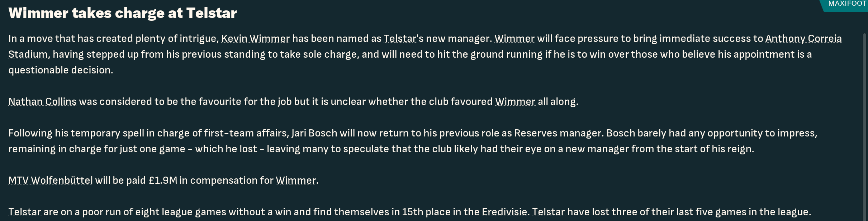This screenshot has width=868, height=221.
Task: Click the 'questionable decision.' paragraph end text
Action: (61, 70)
